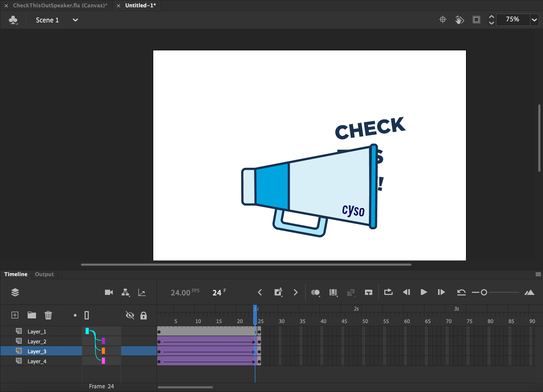The height and width of the screenshot is (392, 543).
Task: Click the Center Stage icon
Action: coord(443,20)
